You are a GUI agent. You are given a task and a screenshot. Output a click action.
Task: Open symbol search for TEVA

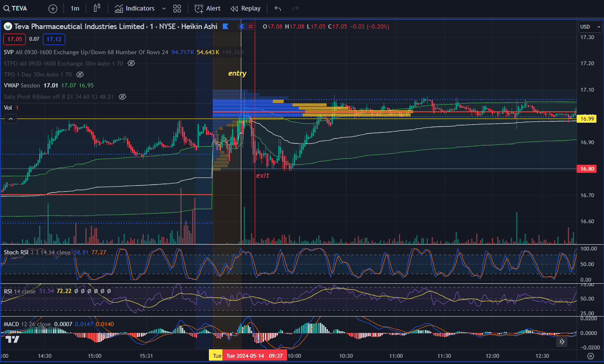[16, 8]
